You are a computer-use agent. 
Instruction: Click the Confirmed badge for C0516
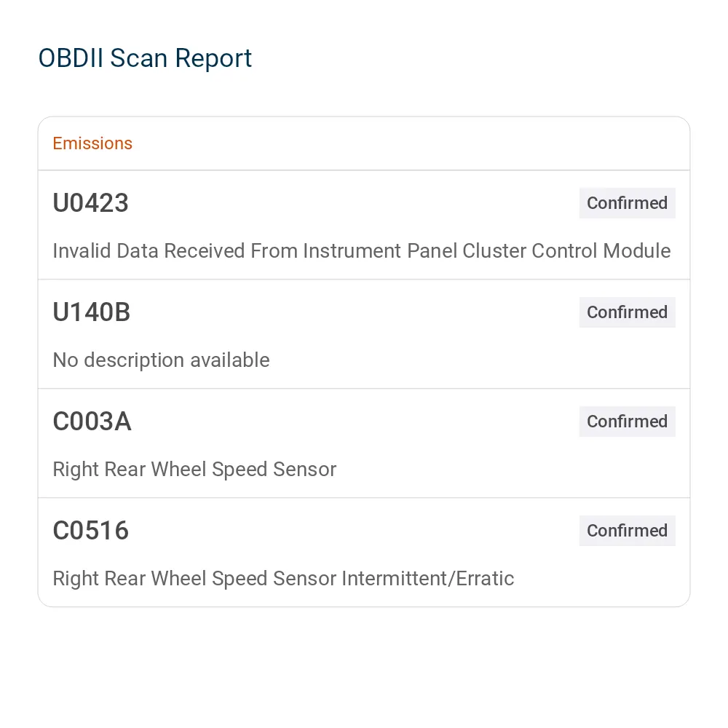tap(627, 530)
